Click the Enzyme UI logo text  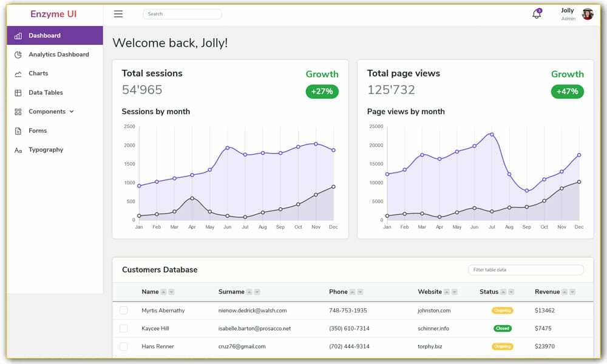click(x=53, y=14)
